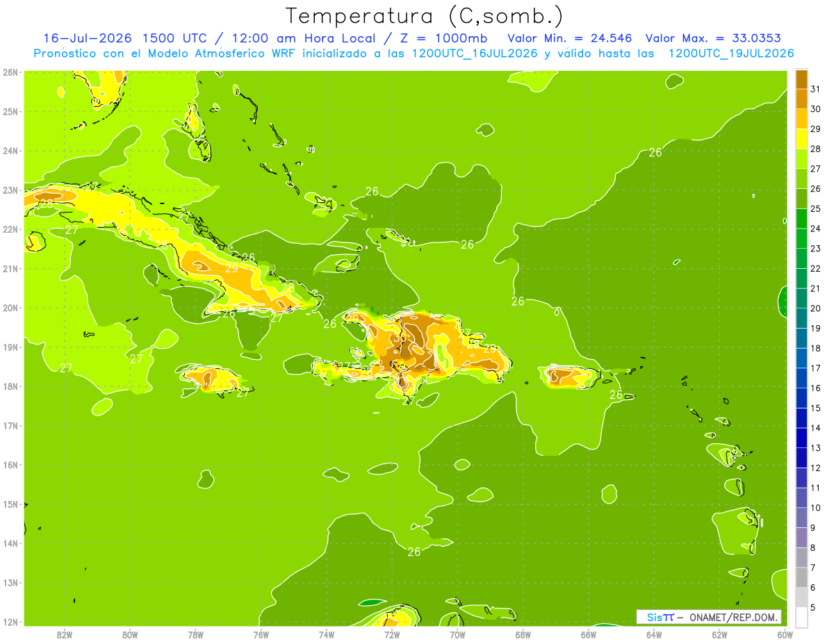Click the "Temperatura (C,somb.)" title
The image size is (834, 644).
(x=425, y=16)
